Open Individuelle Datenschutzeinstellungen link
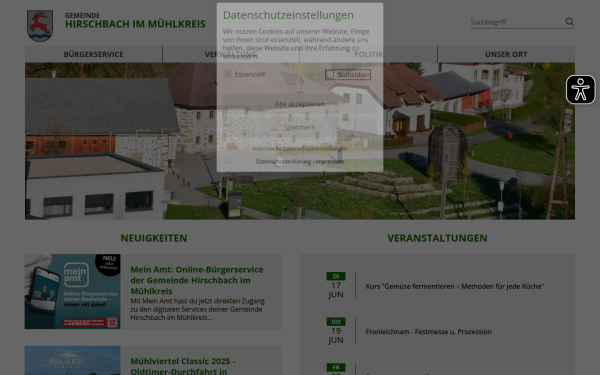This screenshot has width=600, height=375. [300, 148]
